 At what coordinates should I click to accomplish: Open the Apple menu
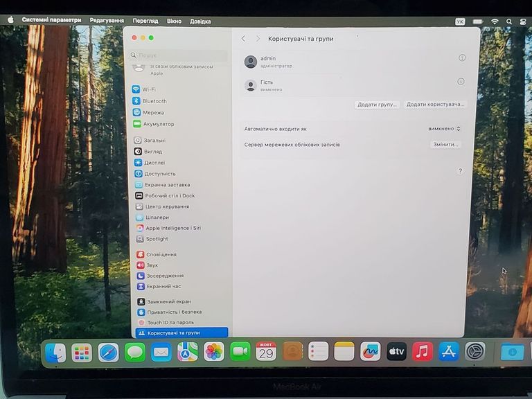11,19
